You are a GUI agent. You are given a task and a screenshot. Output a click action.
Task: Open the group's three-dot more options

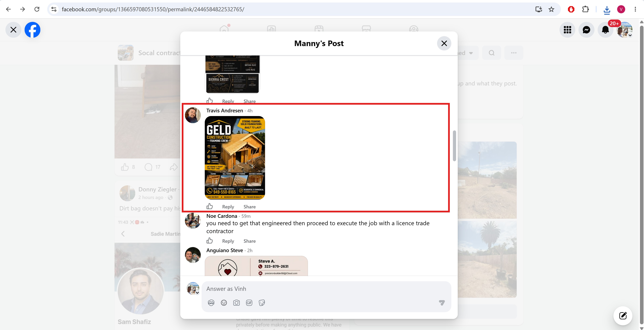[514, 53]
